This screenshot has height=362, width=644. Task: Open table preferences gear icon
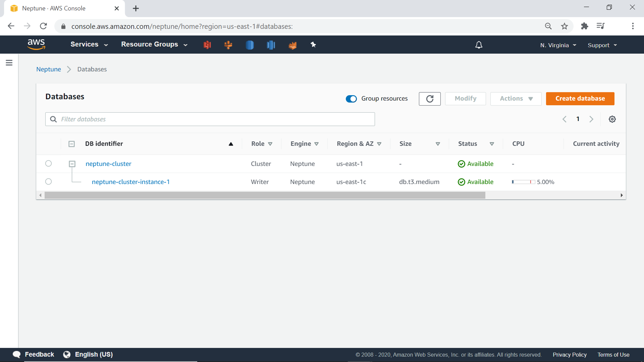pos(612,119)
